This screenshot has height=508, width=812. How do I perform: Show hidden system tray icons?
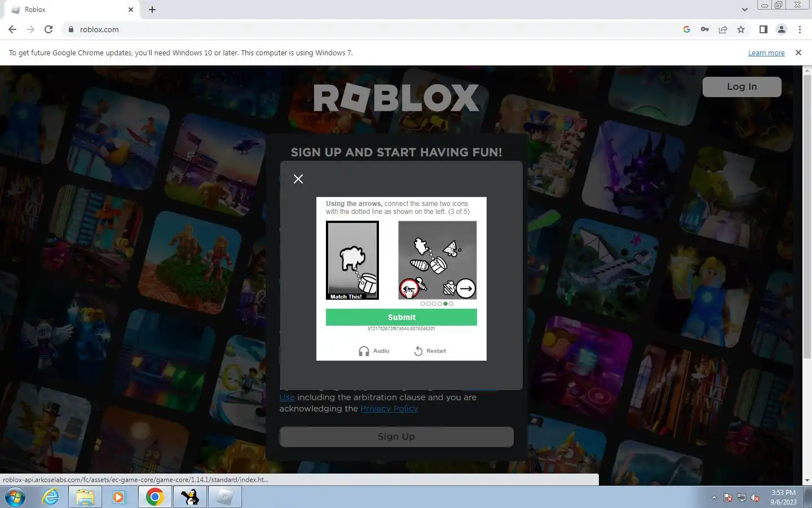coord(714,498)
